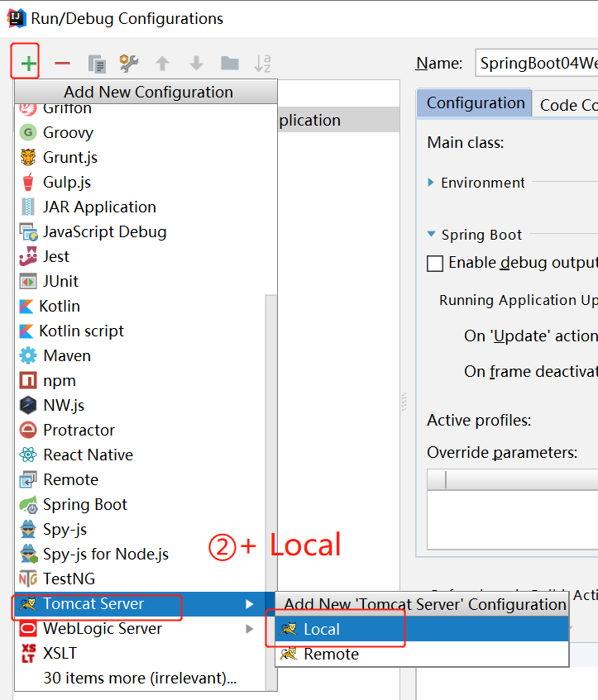Click the React Native atom icon
Viewport: 598px width, 700px height.
(x=28, y=455)
